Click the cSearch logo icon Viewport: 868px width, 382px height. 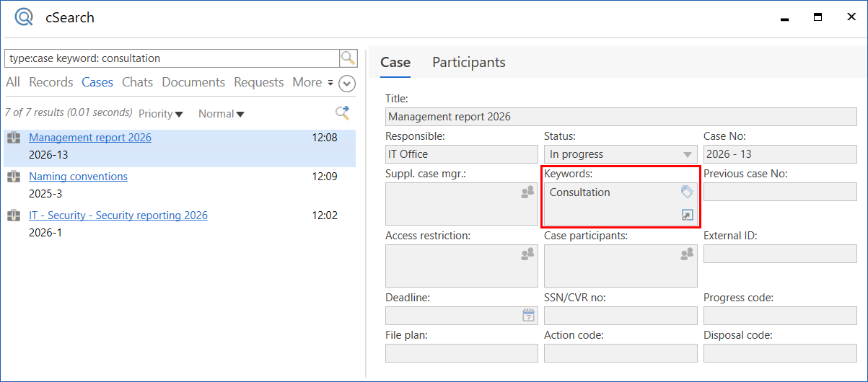click(24, 17)
